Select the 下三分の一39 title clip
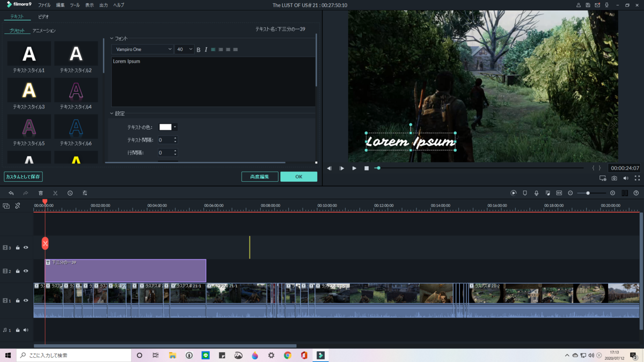Image resolution: width=644 pixels, height=362 pixels. coord(125,271)
